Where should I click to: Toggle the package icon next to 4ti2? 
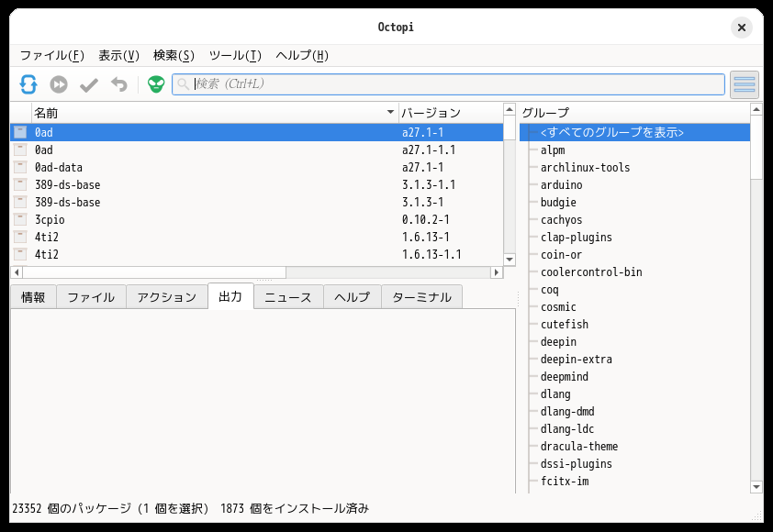pyautogui.click(x=20, y=237)
